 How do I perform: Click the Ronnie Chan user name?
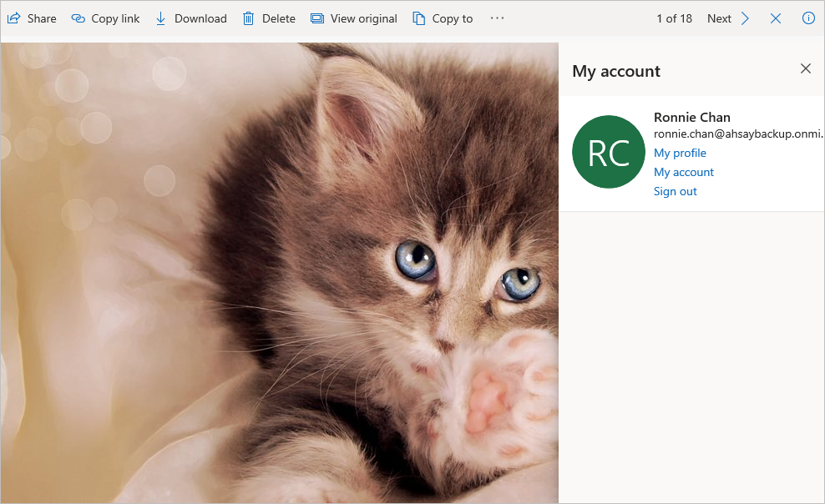pos(691,117)
